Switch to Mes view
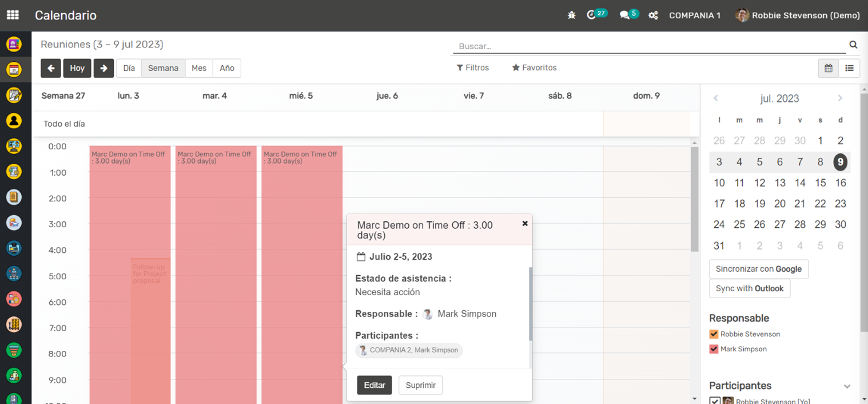This screenshot has height=404, width=868. pyautogui.click(x=199, y=68)
